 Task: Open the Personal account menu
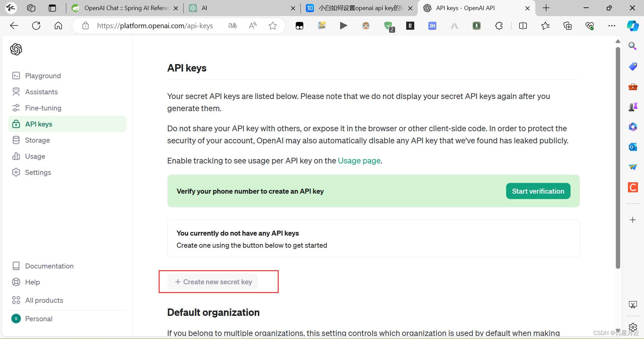(67, 319)
